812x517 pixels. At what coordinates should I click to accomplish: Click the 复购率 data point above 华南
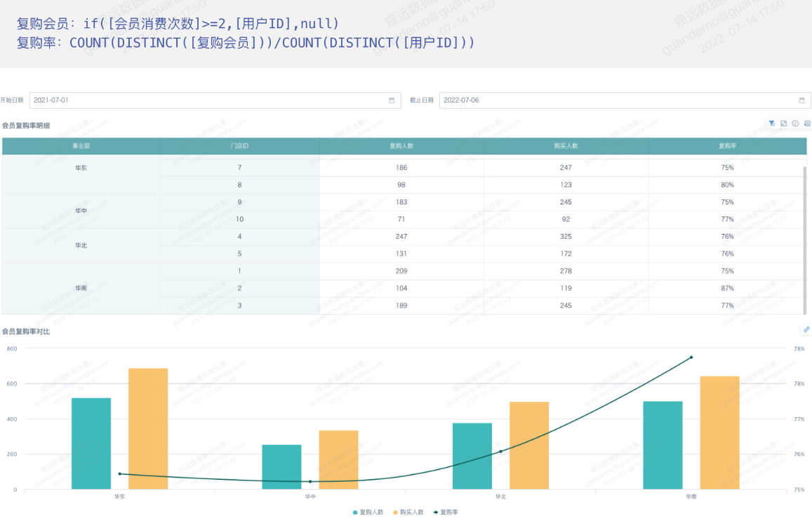click(691, 358)
